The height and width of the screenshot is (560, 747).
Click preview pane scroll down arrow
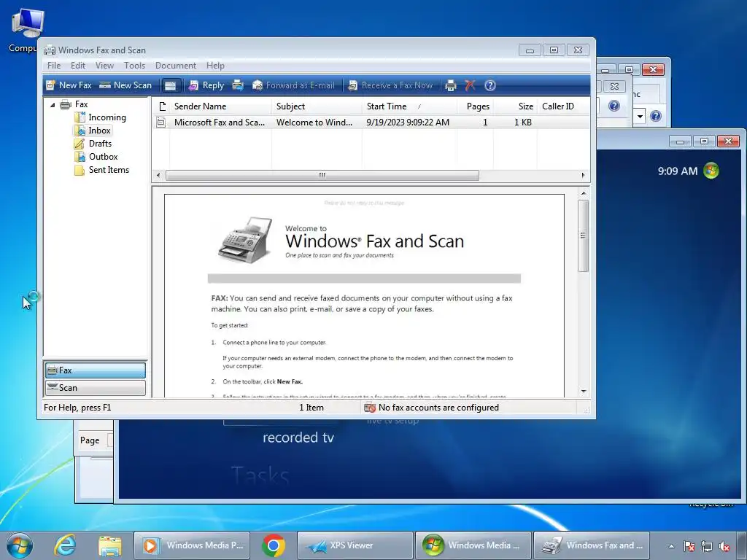point(584,392)
